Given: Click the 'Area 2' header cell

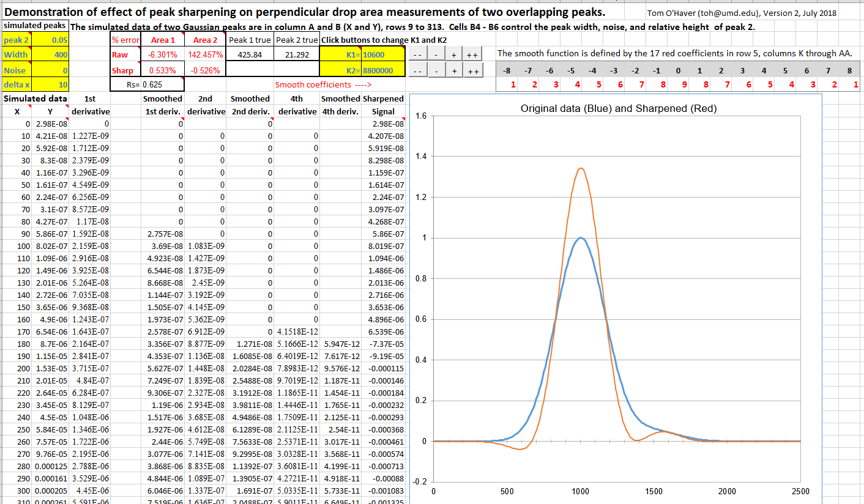Looking at the screenshot, I should point(205,40).
